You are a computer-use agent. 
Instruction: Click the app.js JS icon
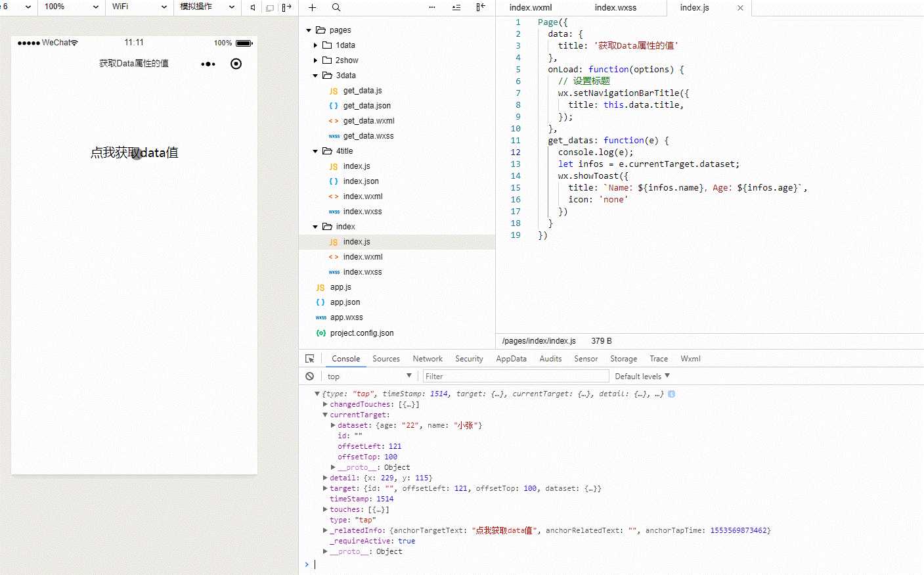click(x=320, y=288)
